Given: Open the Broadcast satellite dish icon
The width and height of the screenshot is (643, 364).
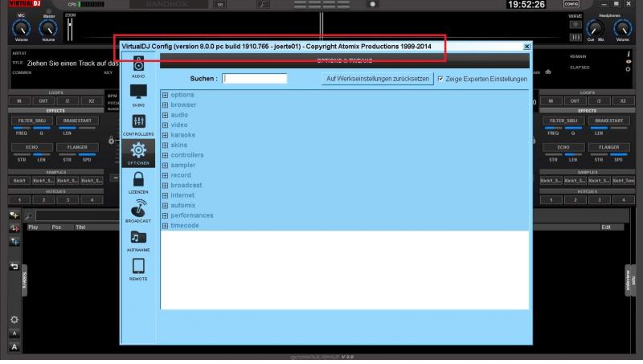Looking at the screenshot, I should pos(138,208).
